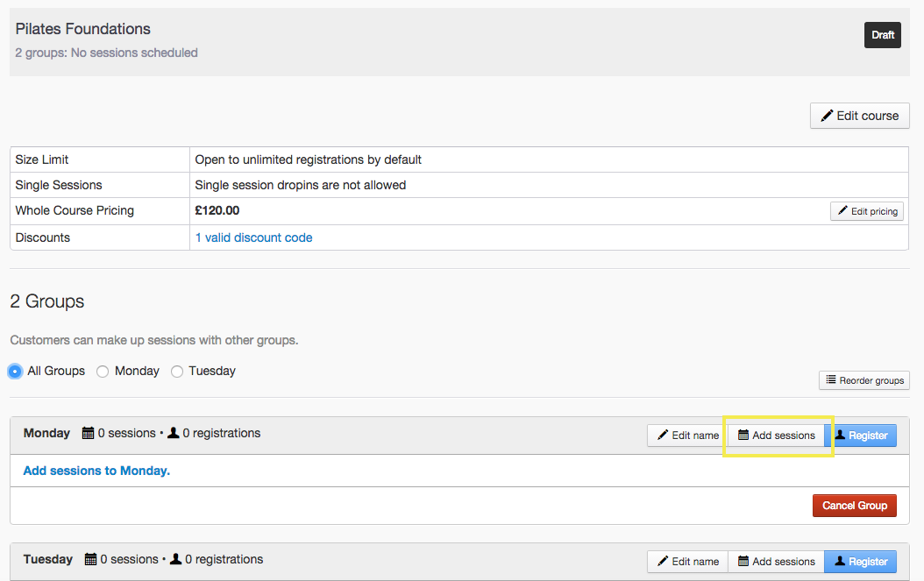The width and height of the screenshot is (924, 581).
Task: Click the person icon beside Tuesday's registrations
Action: (175, 559)
